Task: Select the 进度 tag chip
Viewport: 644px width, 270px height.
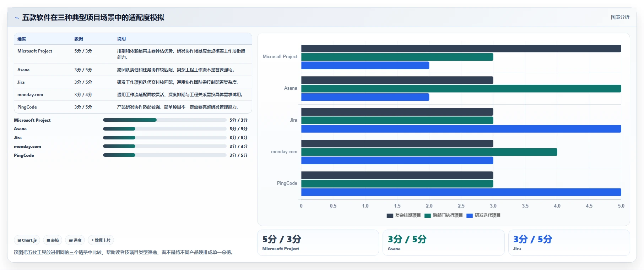Action: click(75, 240)
